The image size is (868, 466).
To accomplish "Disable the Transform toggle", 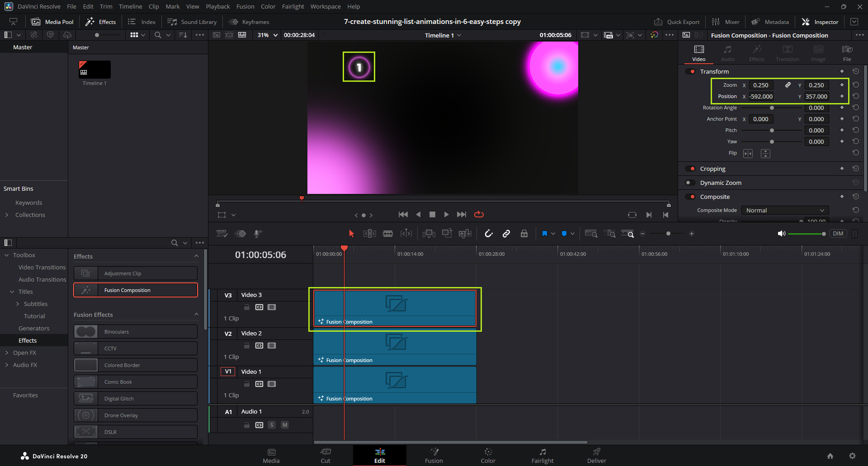I will pyautogui.click(x=690, y=71).
